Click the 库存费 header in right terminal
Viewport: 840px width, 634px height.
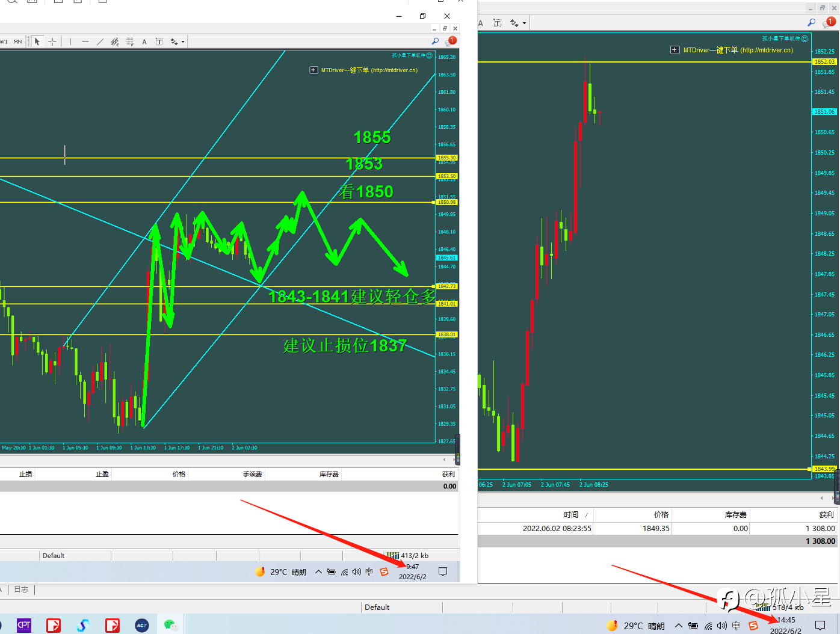735,515
